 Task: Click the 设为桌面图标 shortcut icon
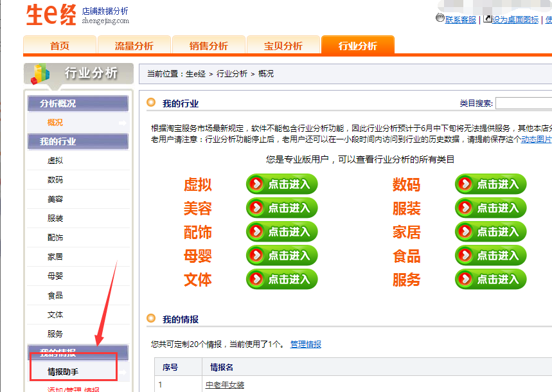(x=487, y=19)
